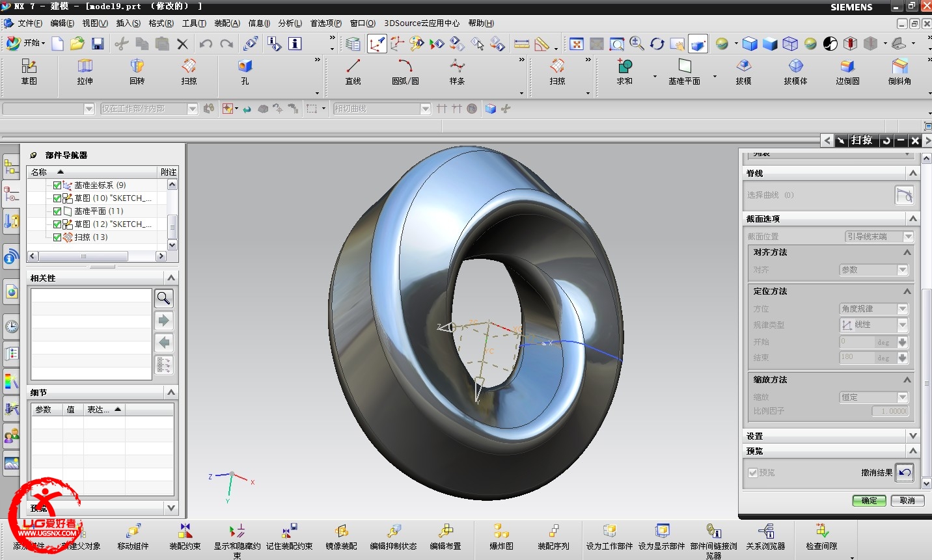
Task: Select the Draft Body (拔模体) tool
Action: coord(795,72)
